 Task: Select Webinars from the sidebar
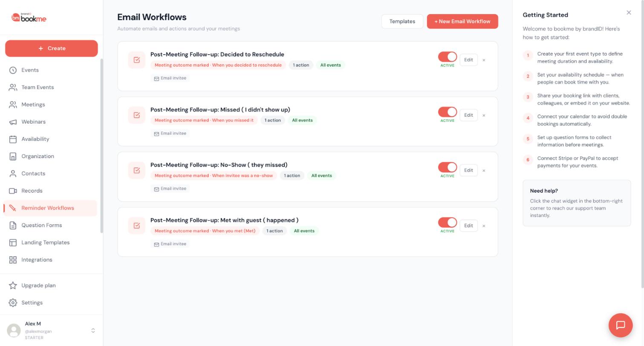coord(50,122)
